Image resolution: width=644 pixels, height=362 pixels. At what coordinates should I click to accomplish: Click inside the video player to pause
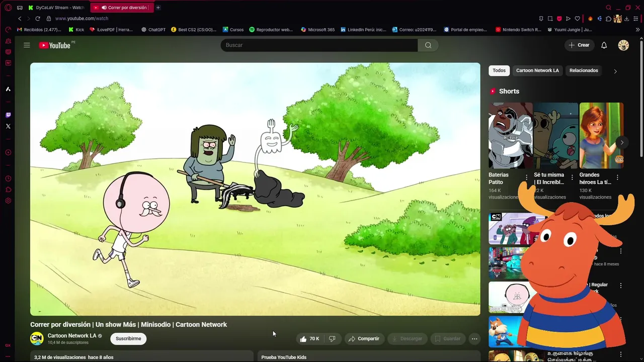click(255, 189)
